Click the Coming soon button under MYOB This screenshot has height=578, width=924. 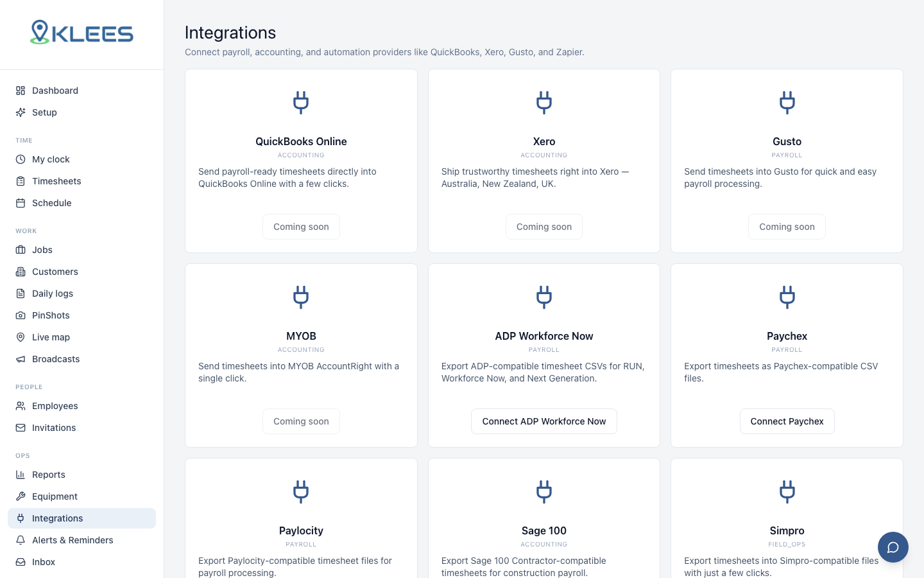tap(301, 421)
